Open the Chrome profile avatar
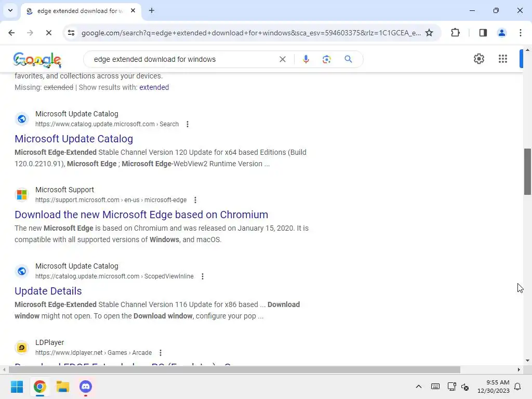The width and height of the screenshot is (532, 399). point(502,33)
